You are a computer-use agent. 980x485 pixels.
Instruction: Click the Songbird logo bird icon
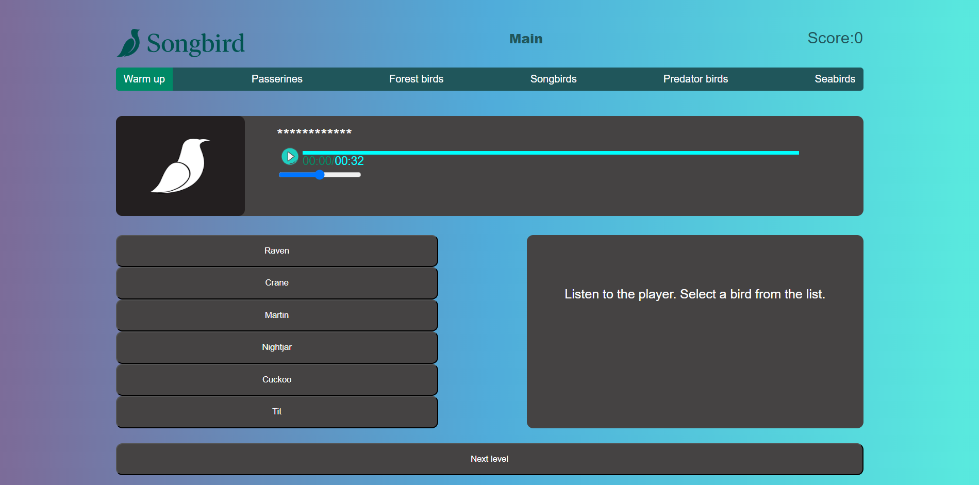129,43
